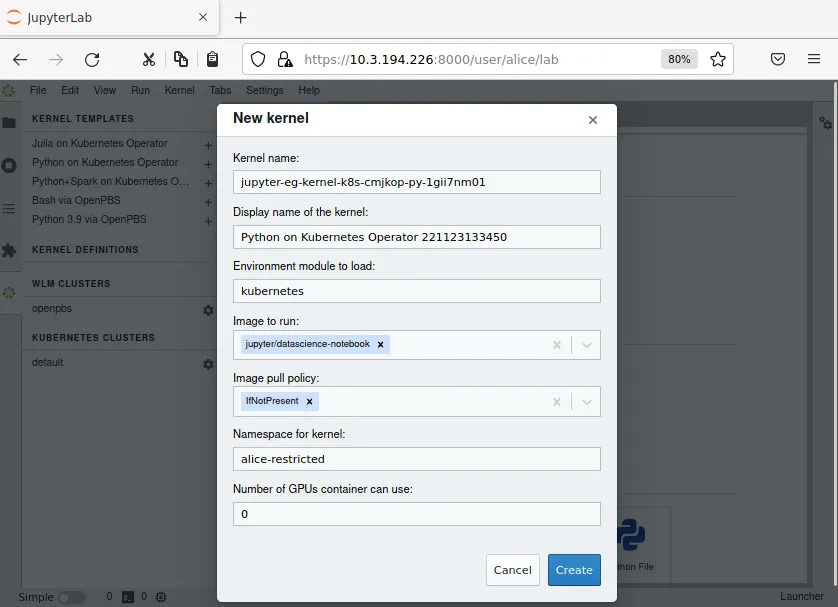The image size is (838, 607).
Task: Click the terminal count icon in status bar
Action: tap(128, 597)
